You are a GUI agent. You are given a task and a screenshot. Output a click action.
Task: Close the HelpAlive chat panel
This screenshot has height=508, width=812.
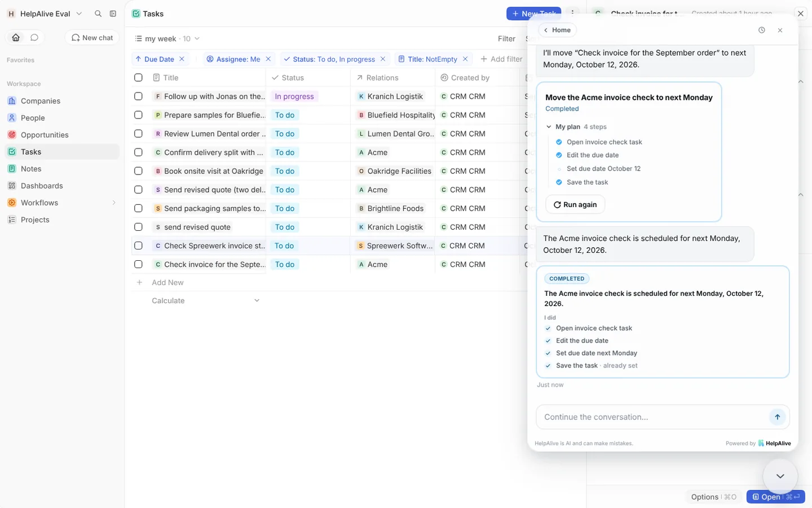pos(780,30)
